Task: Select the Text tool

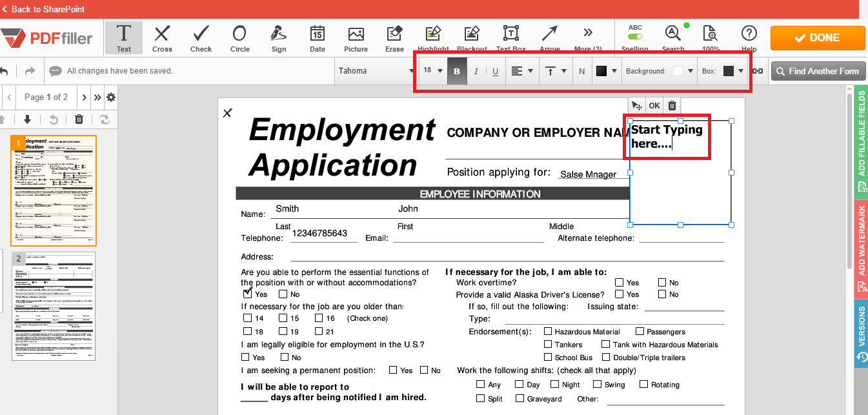Action: pos(124,38)
